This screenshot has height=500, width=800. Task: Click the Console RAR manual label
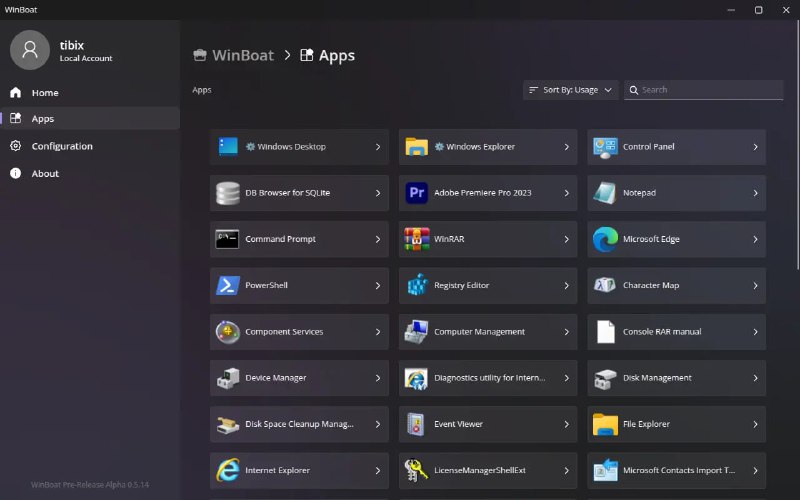click(662, 332)
